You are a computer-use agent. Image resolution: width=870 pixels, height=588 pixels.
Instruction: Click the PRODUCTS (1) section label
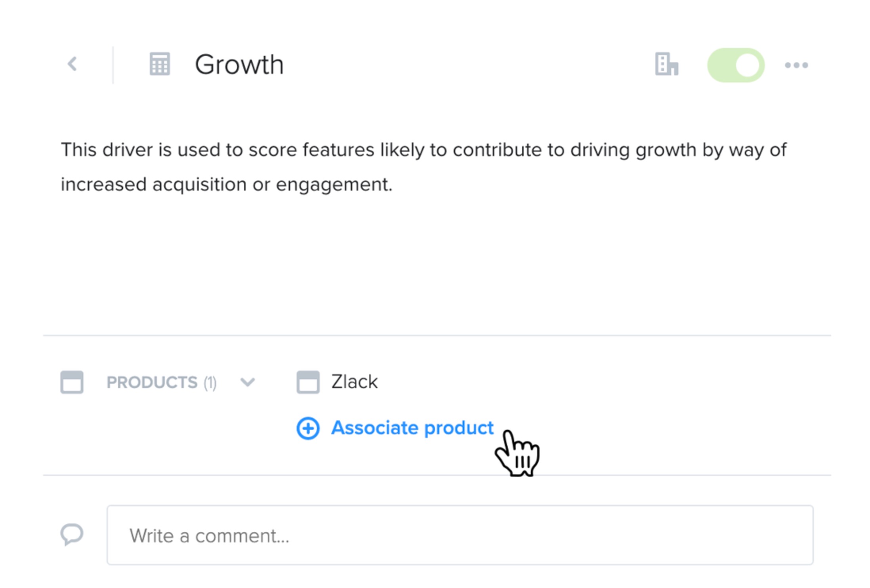162,382
